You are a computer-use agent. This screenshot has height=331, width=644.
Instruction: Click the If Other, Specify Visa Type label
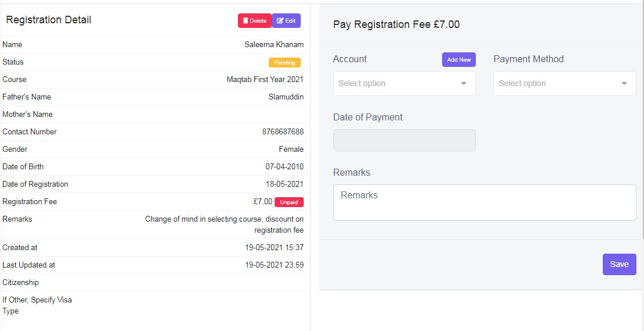pyautogui.click(x=37, y=305)
